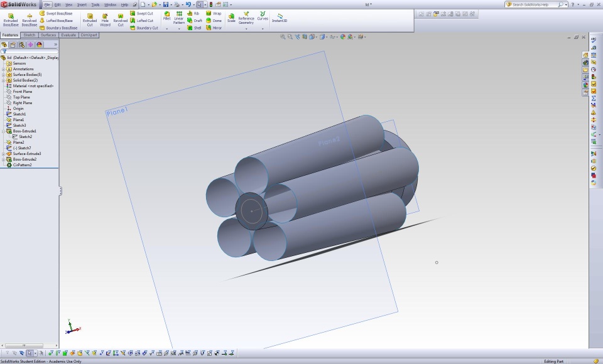The image size is (603, 364).
Task: Switch to the Surfaces tab
Action: pyautogui.click(x=48, y=35)
